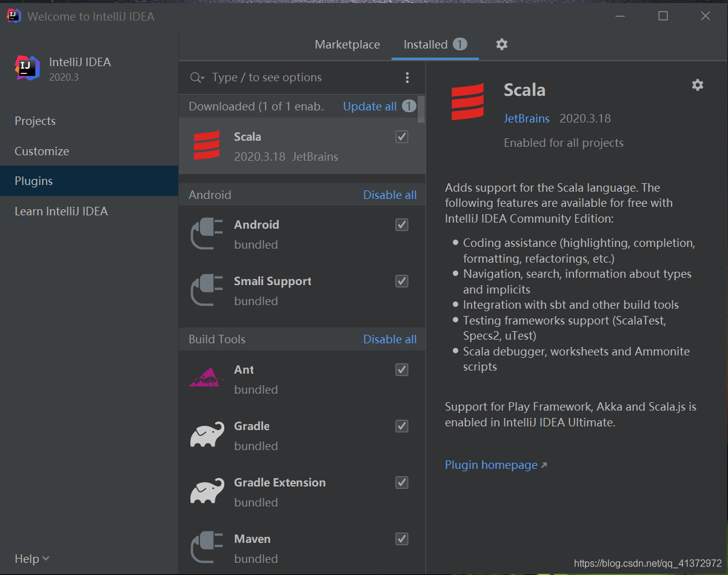Toggle the Smali Support checkbox
728x575 pixels.
pyautogui.click(x=402, y=281)
